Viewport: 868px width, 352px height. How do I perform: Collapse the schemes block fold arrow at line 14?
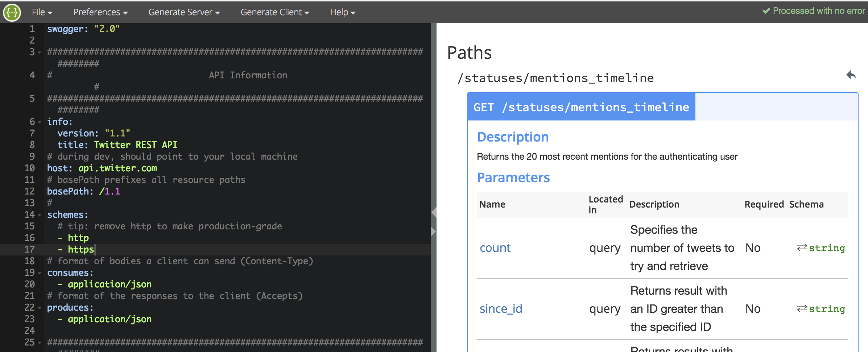[x=39, y=214]
